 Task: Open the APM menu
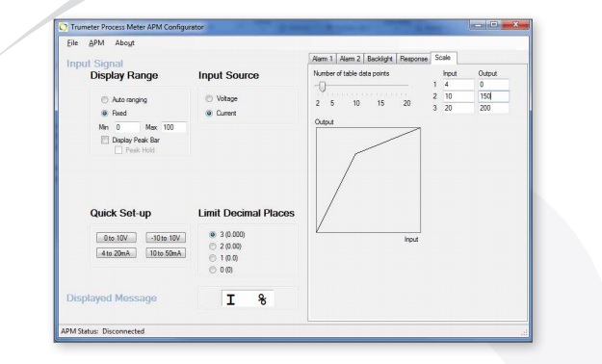[96, 43]
